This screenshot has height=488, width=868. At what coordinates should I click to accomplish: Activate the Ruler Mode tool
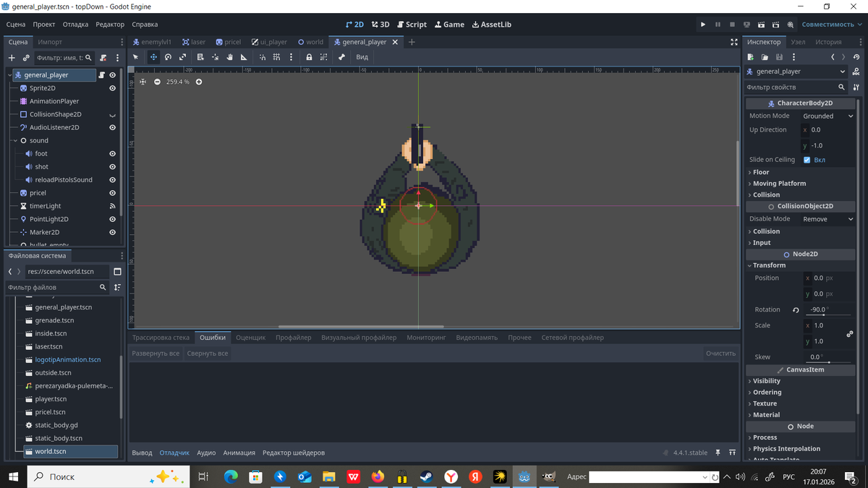244,57
